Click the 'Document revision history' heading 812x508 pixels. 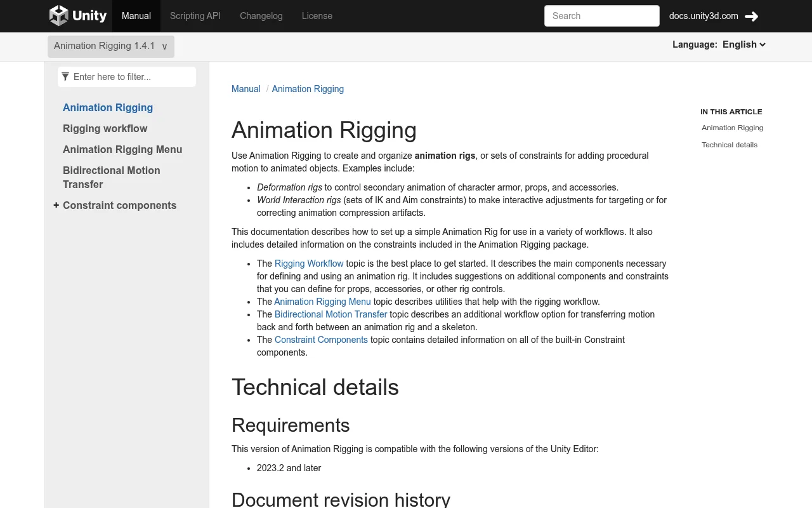[341, 499]
